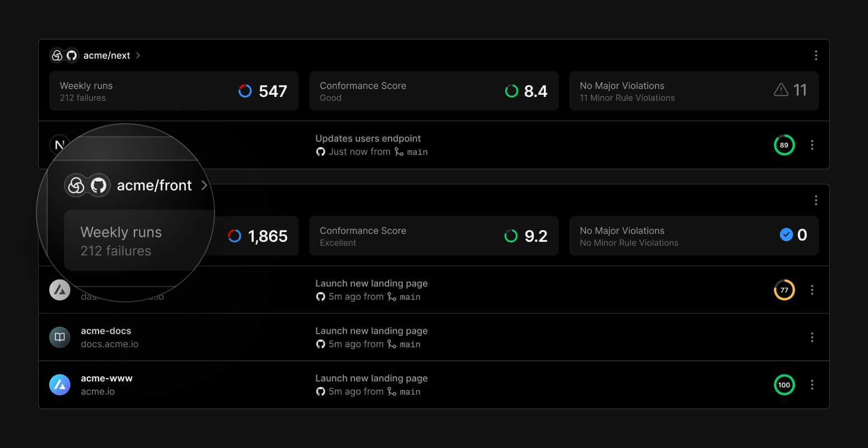Click the GitHub icon beside acme/next
The width and height of the screenshot is (868, 448).
click(72, 55)
